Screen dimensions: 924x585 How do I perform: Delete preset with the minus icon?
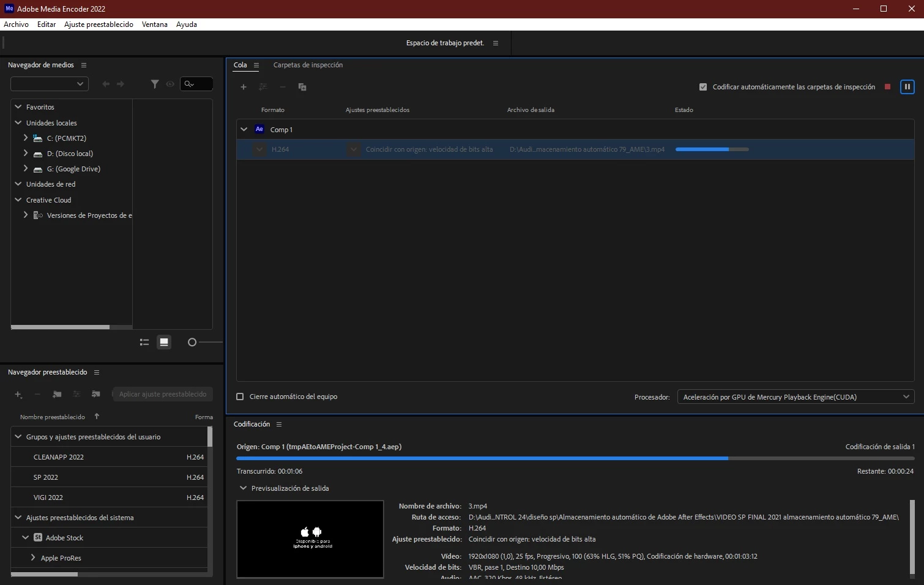point(37,395)
